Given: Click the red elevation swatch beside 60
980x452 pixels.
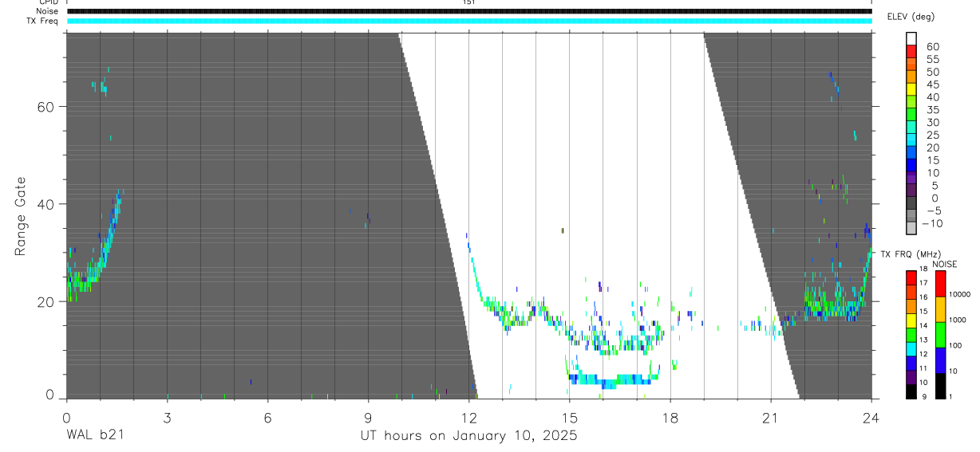Looking at the screenshot, I should (911, 50).
